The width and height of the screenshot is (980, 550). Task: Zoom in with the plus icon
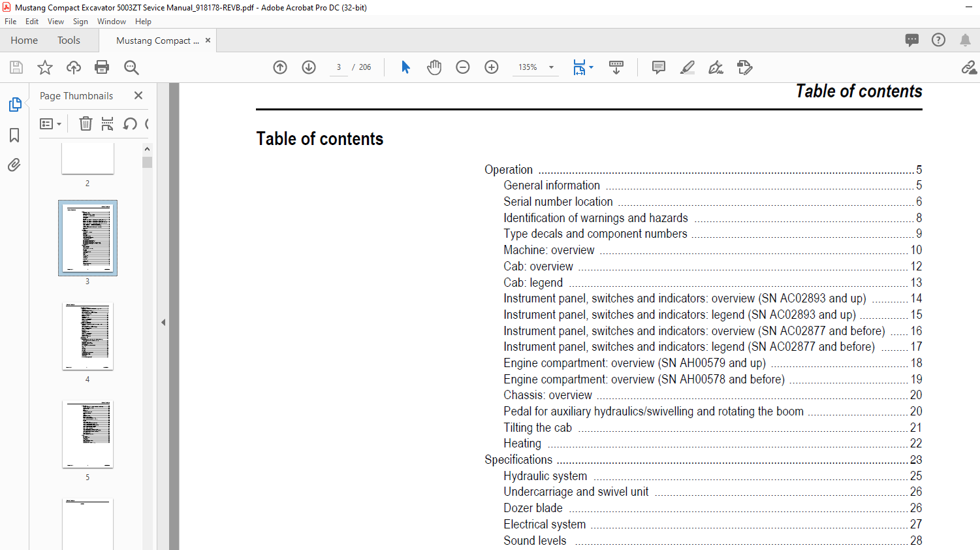[492, 67]
